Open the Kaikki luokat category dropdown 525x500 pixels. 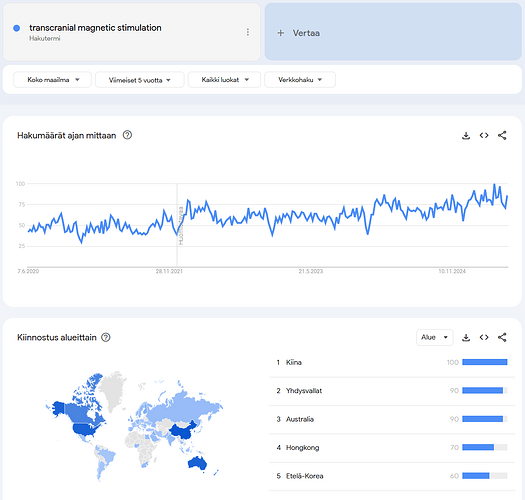tap(224, 80)
